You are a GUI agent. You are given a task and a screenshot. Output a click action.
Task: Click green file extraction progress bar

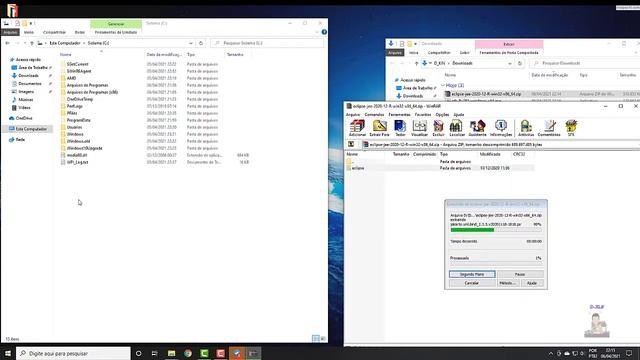[496, 230]
